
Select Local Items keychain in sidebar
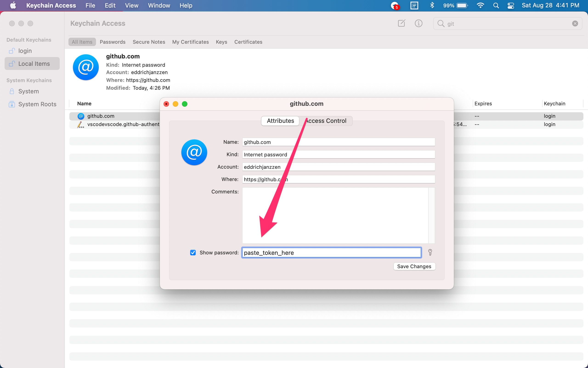coord(32,63)
